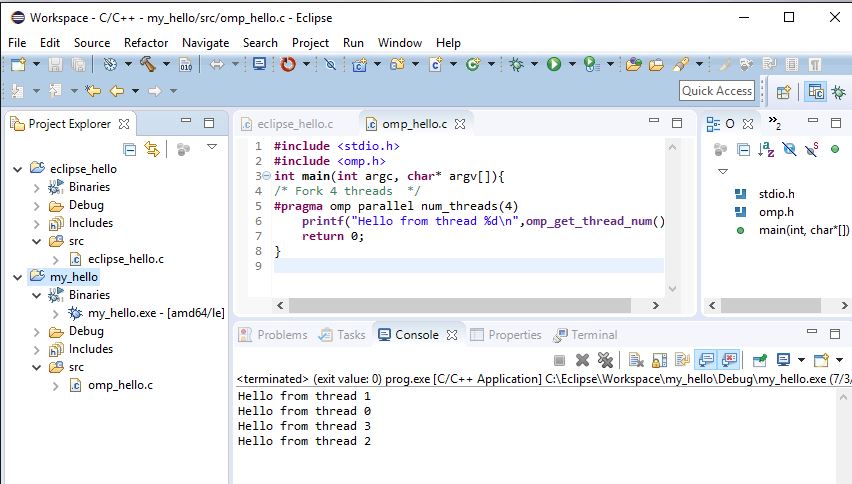The width and height of the screenshot is (852, 484).
Task: Click the Back navigation yellow arrow
Action: click(117, 91)
